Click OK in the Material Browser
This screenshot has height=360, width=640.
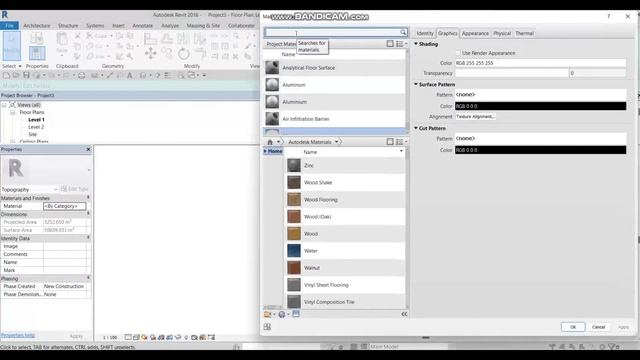[573, 327]
